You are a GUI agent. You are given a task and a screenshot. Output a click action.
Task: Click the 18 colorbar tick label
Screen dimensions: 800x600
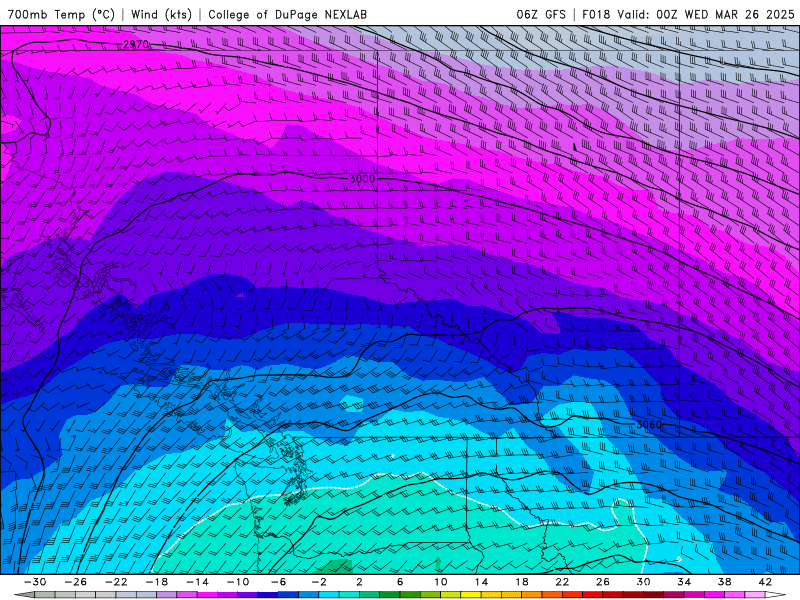(522, 582)
